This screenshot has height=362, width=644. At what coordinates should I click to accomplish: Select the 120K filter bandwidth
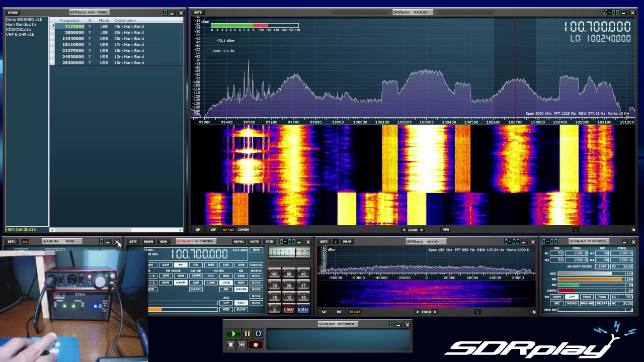pyautogui.click(x=211, y=283)
